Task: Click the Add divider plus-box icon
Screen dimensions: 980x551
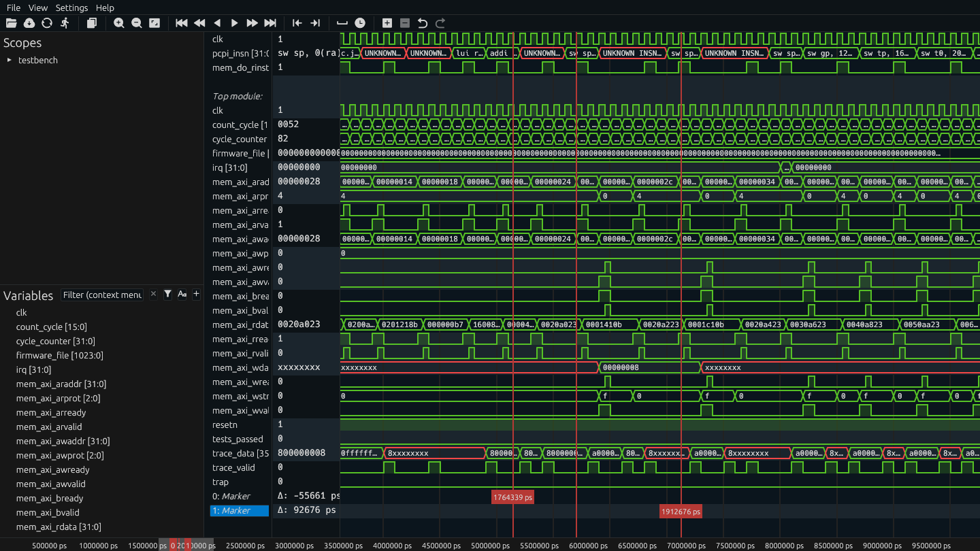Action: [387, 23]
